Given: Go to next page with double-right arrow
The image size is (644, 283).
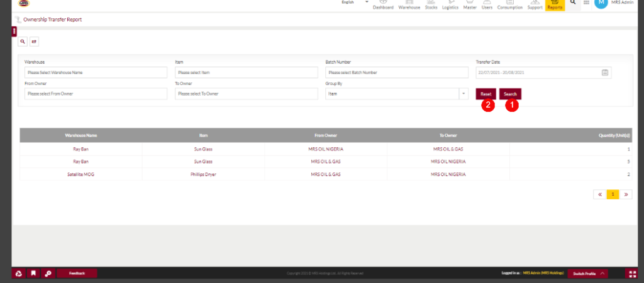Looking at the screenshot, I should click(626, 195).
